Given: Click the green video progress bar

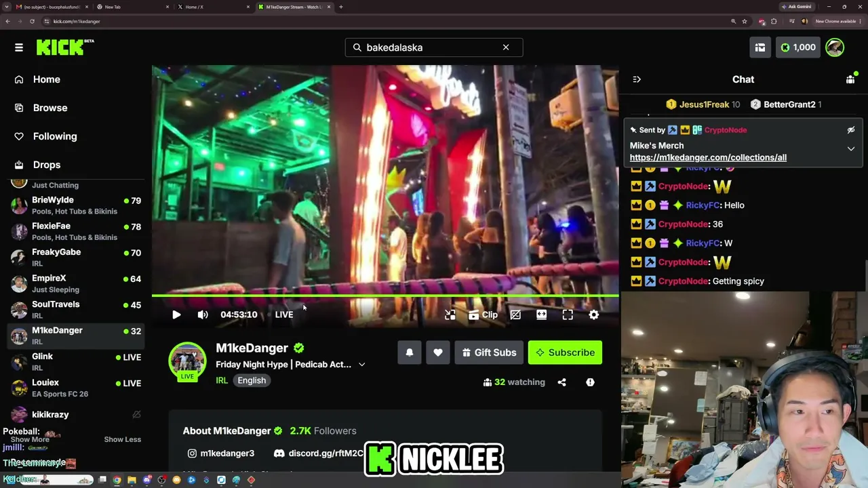Looking at the screenshot, I should pos(385,296).
